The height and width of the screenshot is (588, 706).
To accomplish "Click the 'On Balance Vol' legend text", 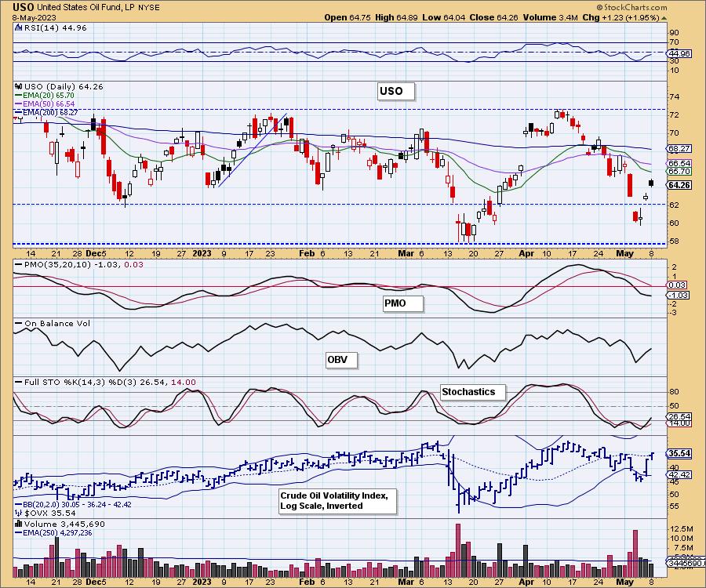I will pos(57,324).
